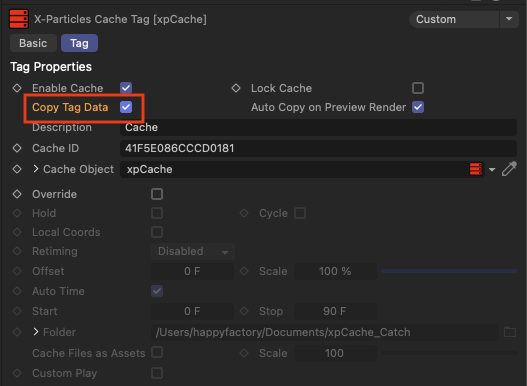Adjust the Cache Files Scale slider
The width and height of the screenshot is (527, 386).
(449, 353)
